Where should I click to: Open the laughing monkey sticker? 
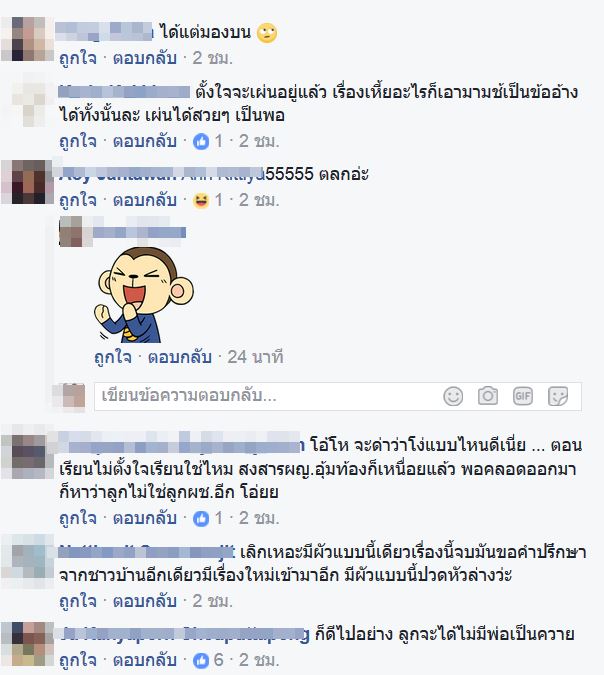144,294
